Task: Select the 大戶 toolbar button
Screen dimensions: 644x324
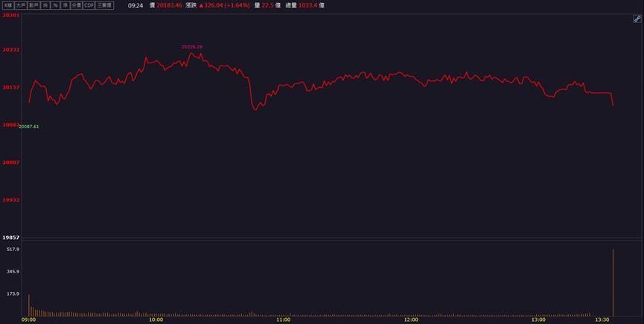Action: coord(20,5)
